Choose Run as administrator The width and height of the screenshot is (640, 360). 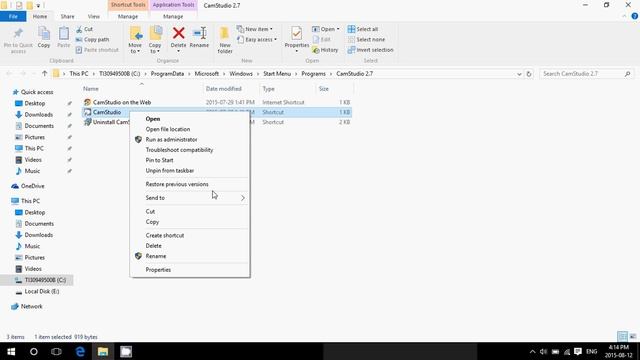coord(190,140)
